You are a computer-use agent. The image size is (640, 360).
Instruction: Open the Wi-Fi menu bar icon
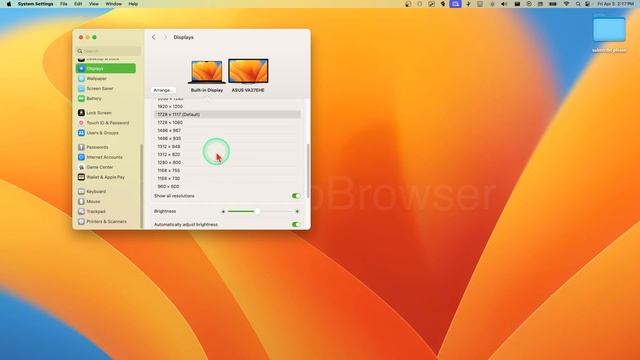566,4
